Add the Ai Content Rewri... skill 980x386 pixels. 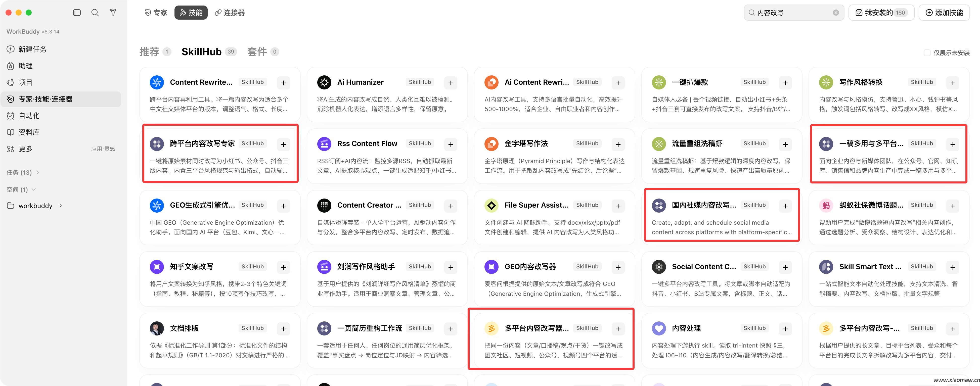click(x=618, y=82)
